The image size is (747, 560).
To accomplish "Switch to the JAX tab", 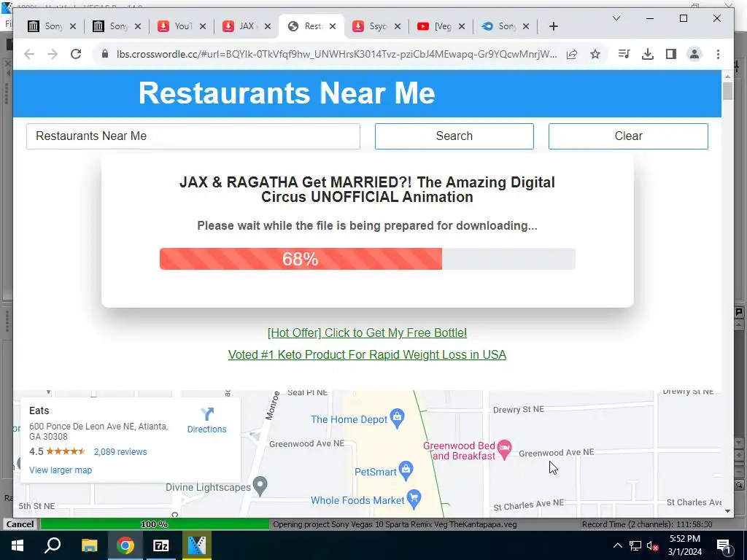I will pyautogui.click(x=239, y=26).
